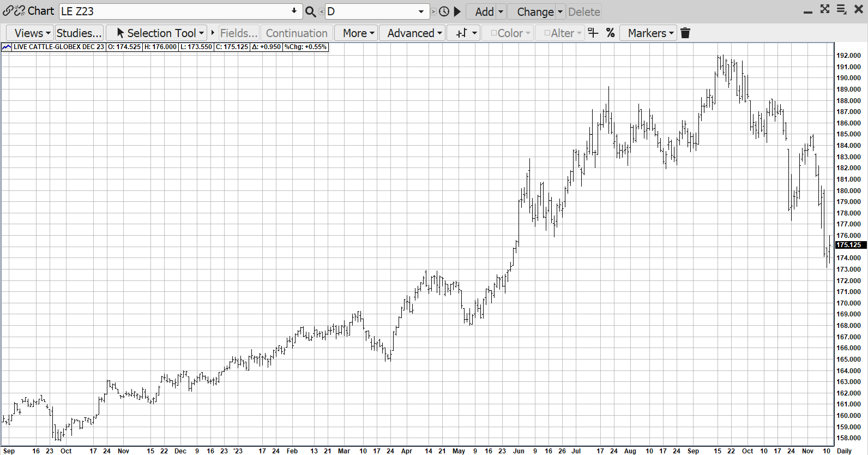Click the 158.000 price axis label
Image resolution: width=868 pixels, height=455 pixels.
click(x=849, y=438)
